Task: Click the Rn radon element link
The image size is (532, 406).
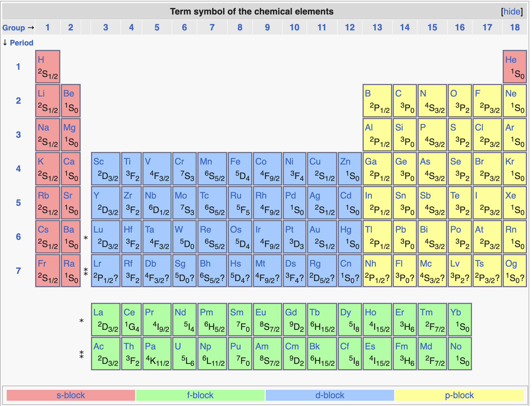Action: tap(511, 229)
